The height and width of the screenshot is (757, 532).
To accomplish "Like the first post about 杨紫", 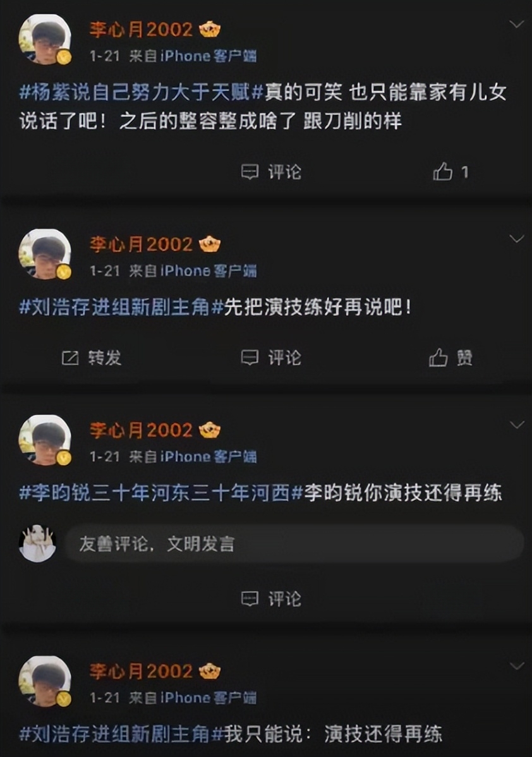I will [x=450, y=172].
